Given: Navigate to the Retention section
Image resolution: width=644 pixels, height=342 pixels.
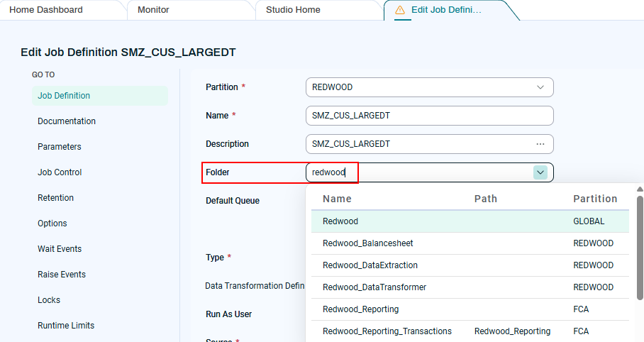Looking at the screenshot, I should (x=55, y=198).
